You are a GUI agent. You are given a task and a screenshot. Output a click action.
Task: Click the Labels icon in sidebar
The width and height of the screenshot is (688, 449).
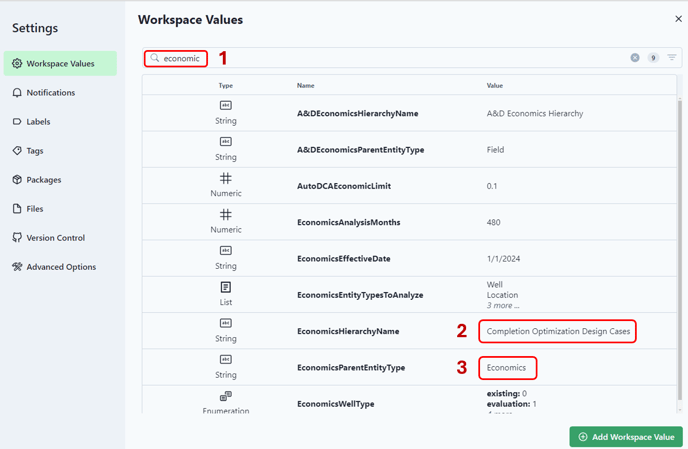[17, 122]
